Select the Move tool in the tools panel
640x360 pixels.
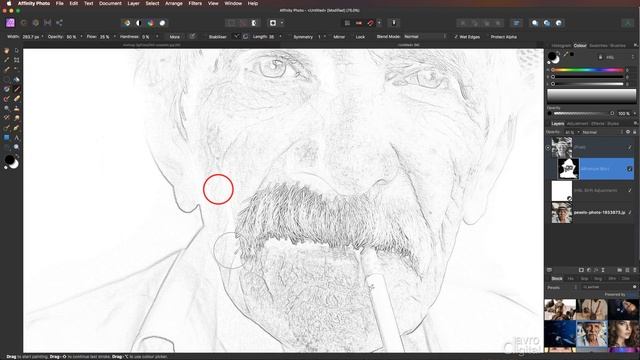(x=17, y=51)
